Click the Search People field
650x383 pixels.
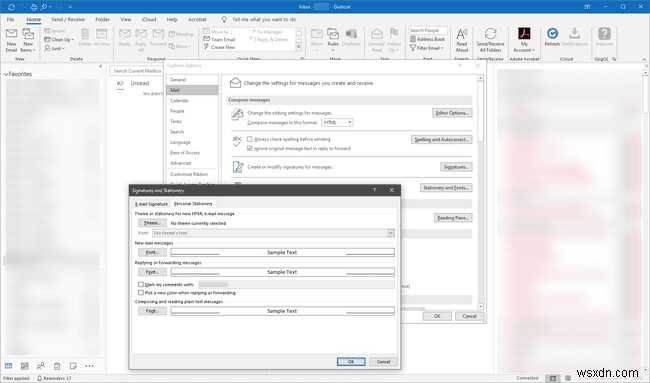pos(428,30)
